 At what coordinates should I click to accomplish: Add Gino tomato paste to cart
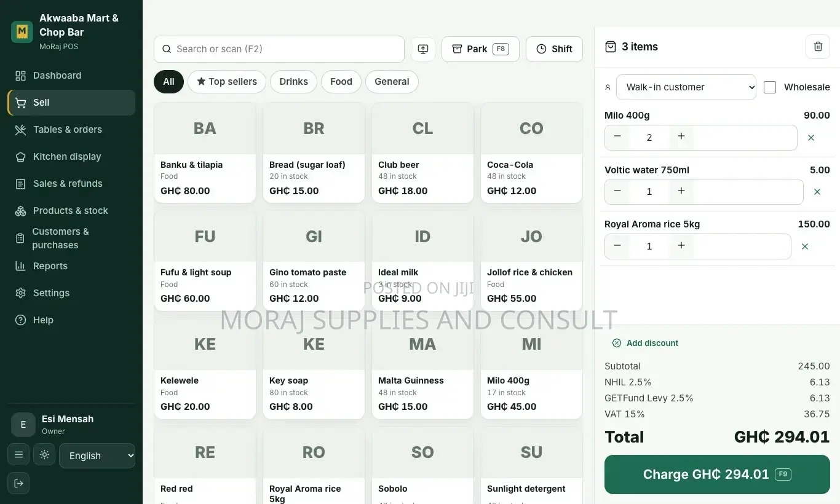[314, 261]
